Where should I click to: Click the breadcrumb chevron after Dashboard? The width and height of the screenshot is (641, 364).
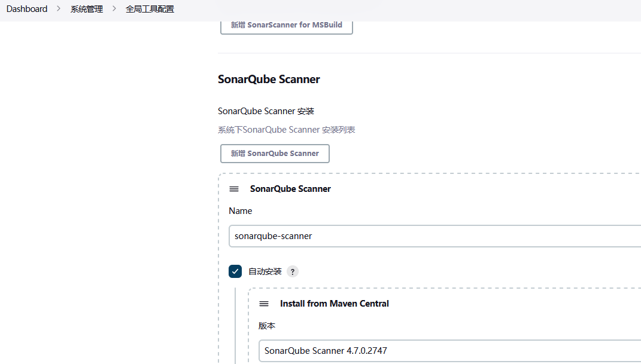coord(59,9)
